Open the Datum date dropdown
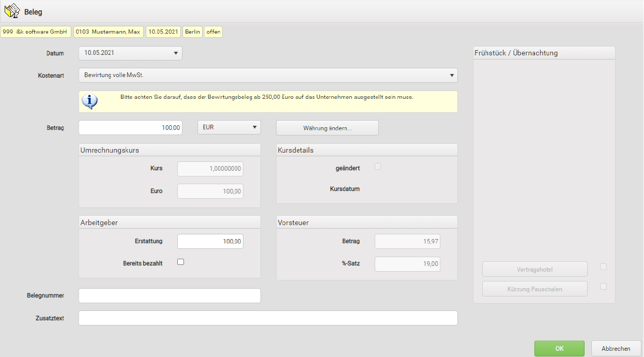 click(176, 53)
